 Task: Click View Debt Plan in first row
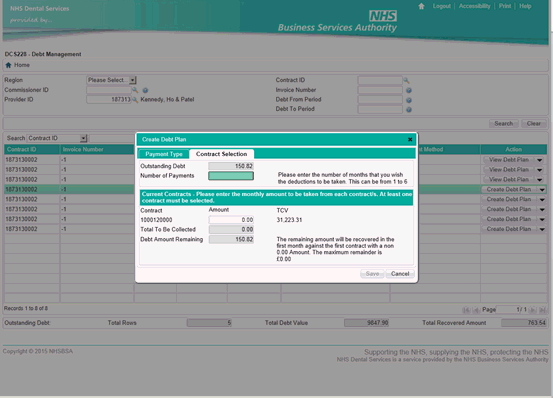coord(509,160)
